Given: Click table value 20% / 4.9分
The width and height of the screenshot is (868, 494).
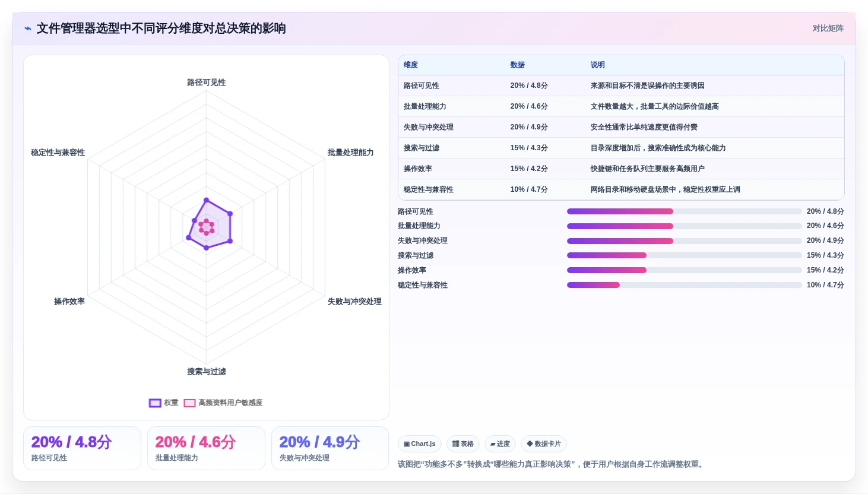Looking at the screenshot, I should (529, 127).
